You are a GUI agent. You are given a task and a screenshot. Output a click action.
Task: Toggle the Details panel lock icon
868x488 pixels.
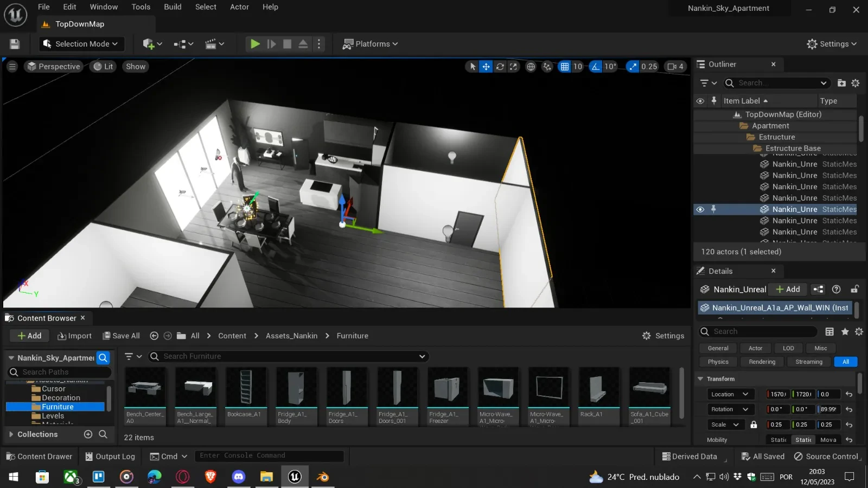click(854, 290)
